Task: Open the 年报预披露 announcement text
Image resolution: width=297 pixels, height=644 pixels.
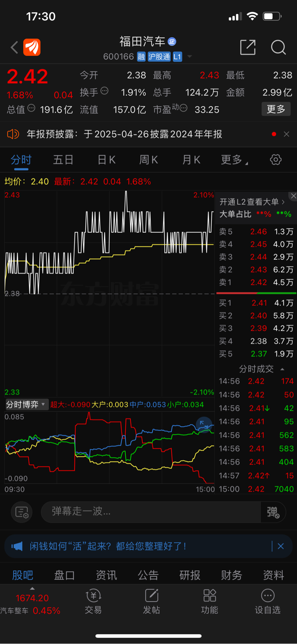Action: click(x=125, y=134)
